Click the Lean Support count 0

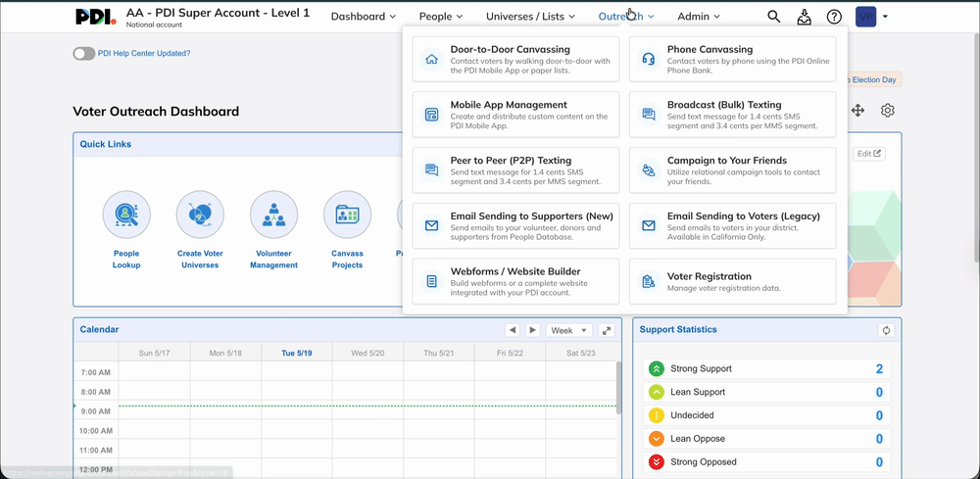[x=879, y=392]
